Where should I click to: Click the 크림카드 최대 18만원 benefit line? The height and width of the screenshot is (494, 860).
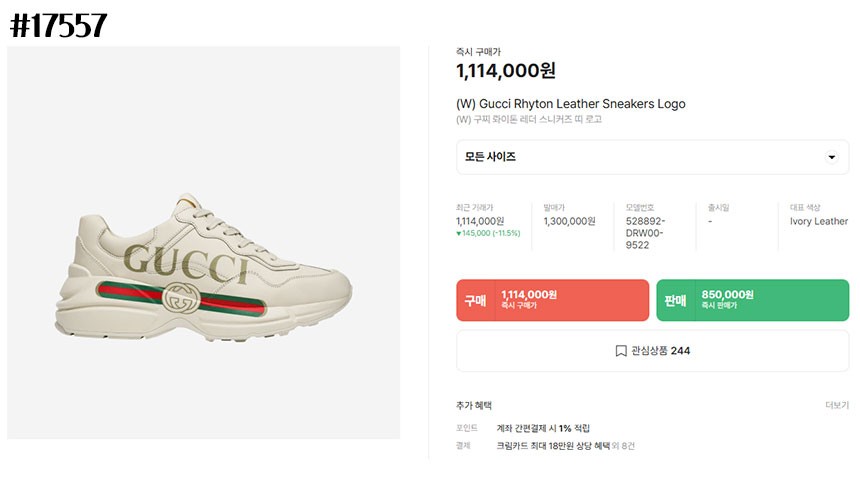[553, 446]
